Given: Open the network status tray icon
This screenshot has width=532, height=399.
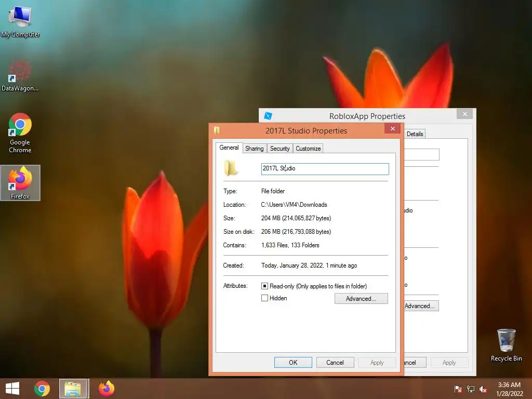Looking at the screenshot, I should [471, 389].
